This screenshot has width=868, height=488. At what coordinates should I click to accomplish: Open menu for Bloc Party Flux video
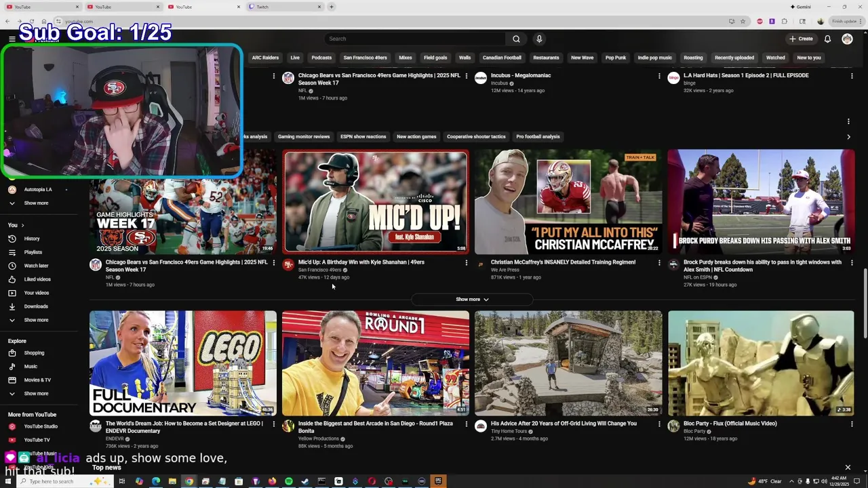click(852, 424)
